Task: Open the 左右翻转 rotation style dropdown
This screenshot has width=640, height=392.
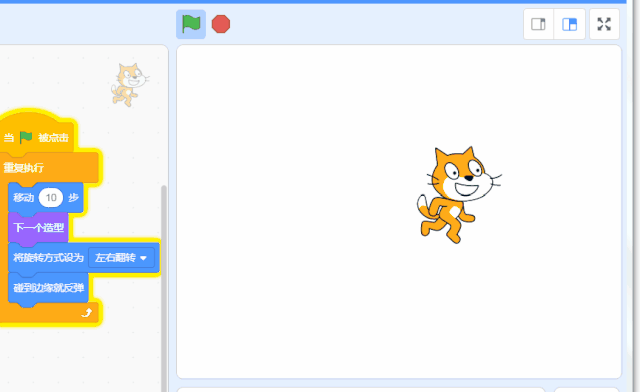Action: click(x=121, y=258)
